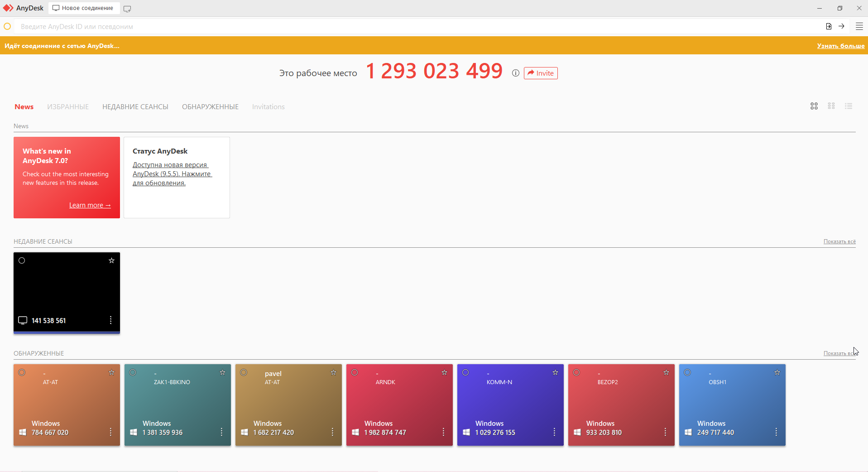868x472 pixels.
Task: Open new session tab monitor icon
Action: pyautogui.click(x=127, y=9)
